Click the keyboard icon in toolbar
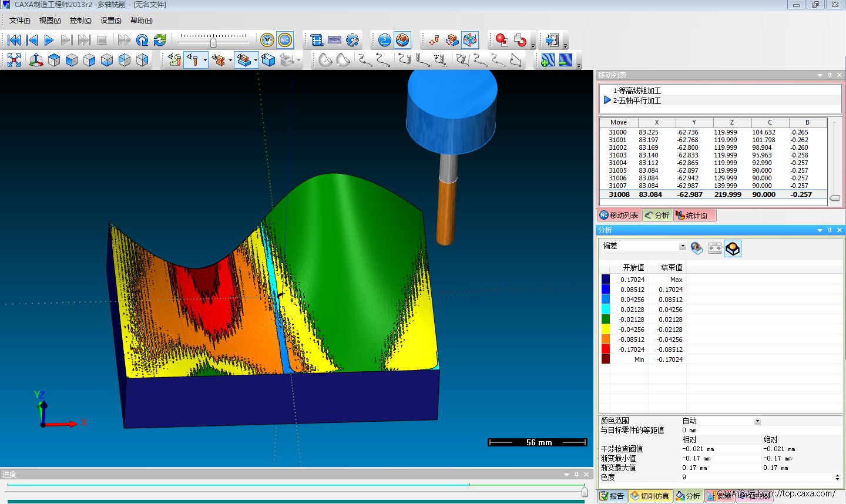The width and height of the screenshot is (846, 504). [x=335, y=40]
